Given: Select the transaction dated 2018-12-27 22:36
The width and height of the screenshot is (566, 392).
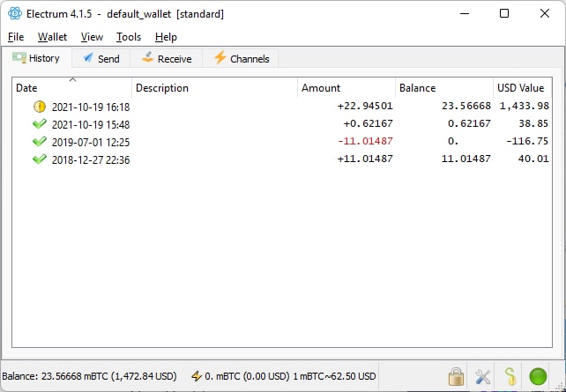Looking at the screenshot, I should coord(282,159).
